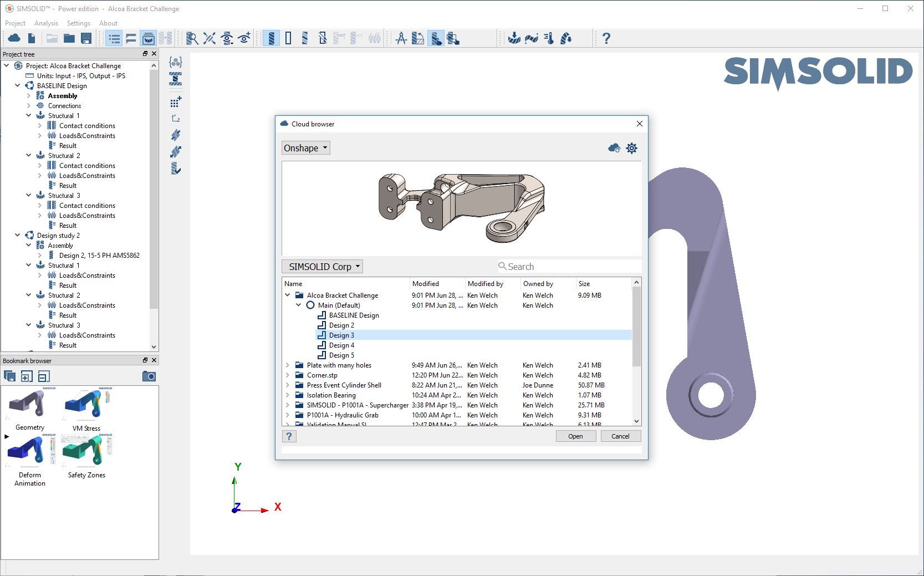Click the converging arrows parts icon
Image resolution: width=924 pixels, height=576 pixels.
click(x=176, y=135)
